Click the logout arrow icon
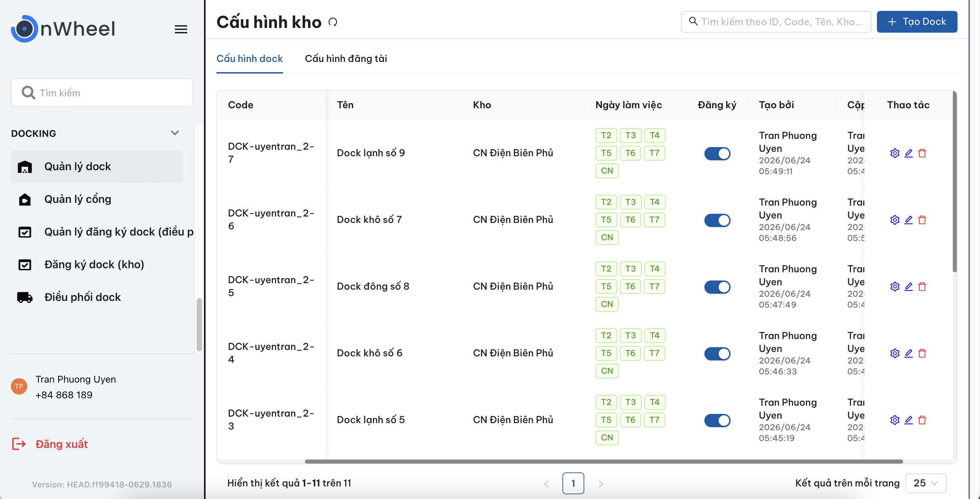 (x=19, y=444)
